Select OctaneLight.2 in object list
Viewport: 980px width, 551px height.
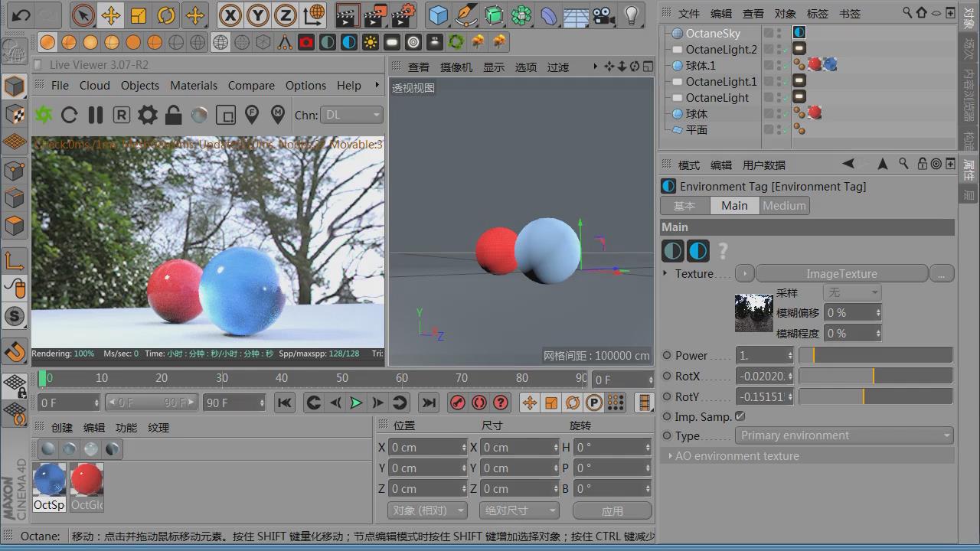[x=721, y=49]
